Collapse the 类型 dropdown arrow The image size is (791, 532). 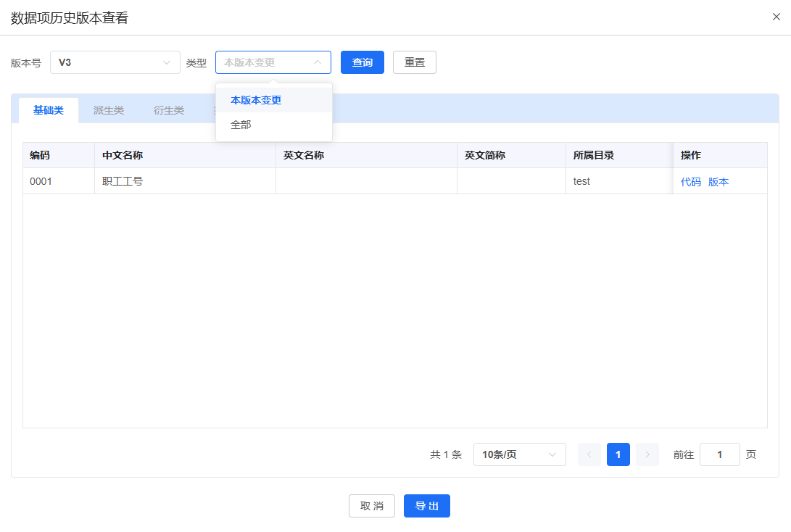318,62
